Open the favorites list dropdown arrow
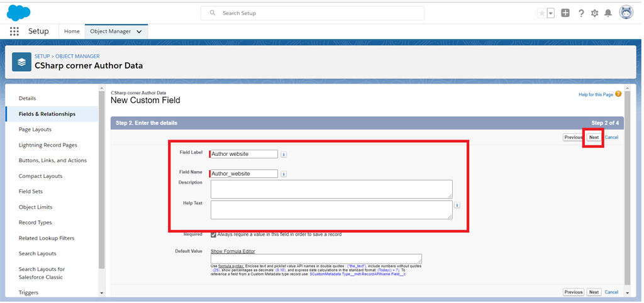Screen dimensions: 644x303 click(551, 13)
